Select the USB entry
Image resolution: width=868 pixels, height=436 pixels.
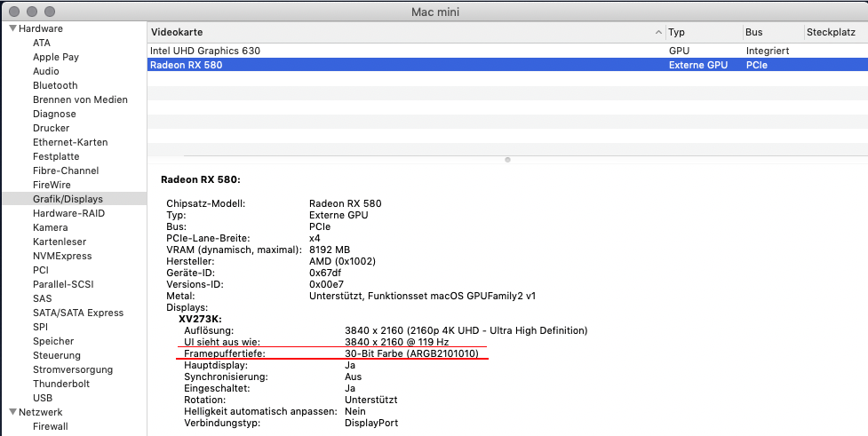43,398
